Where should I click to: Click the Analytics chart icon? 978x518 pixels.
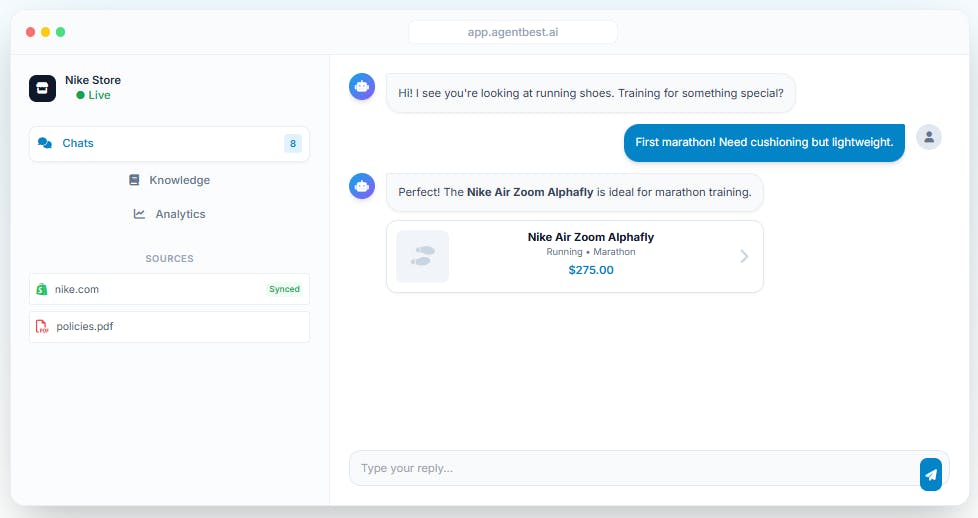click(x=139, y=214)
